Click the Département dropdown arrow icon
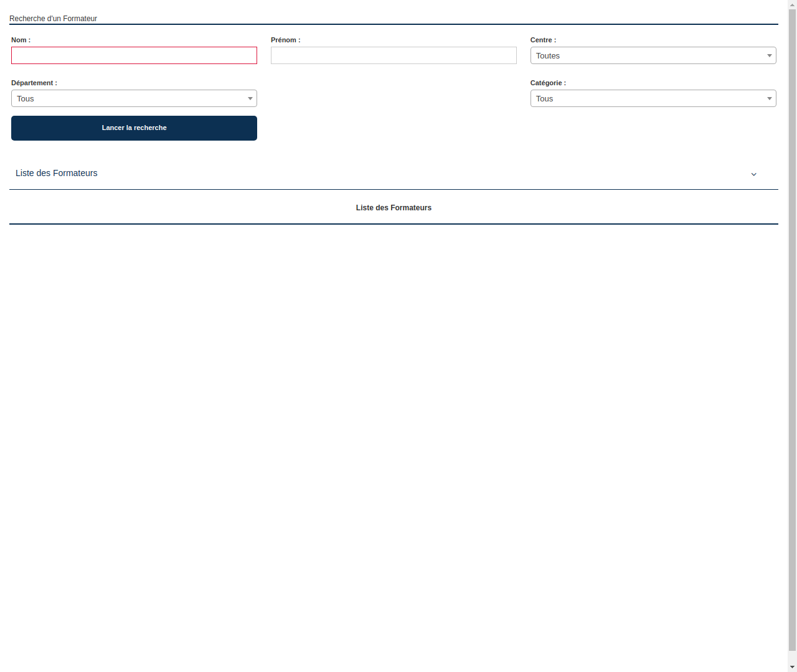 (x=250, y=98)
